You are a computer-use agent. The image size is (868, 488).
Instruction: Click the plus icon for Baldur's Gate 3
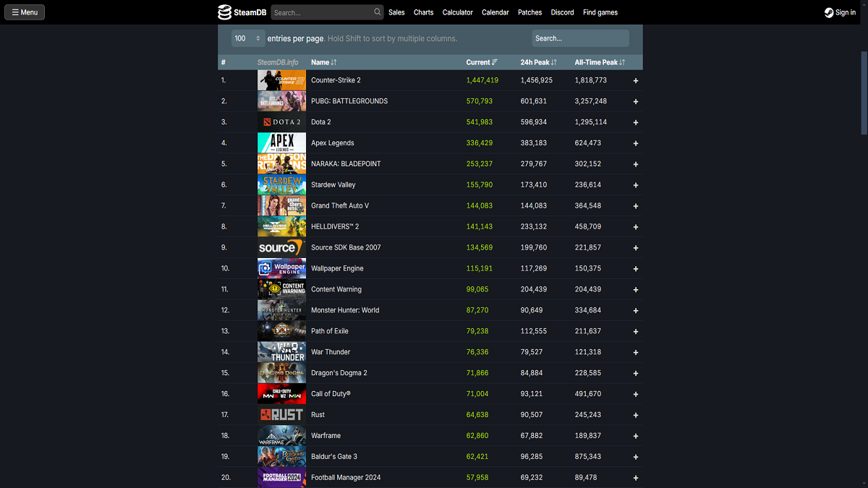(x=636, y=457)
